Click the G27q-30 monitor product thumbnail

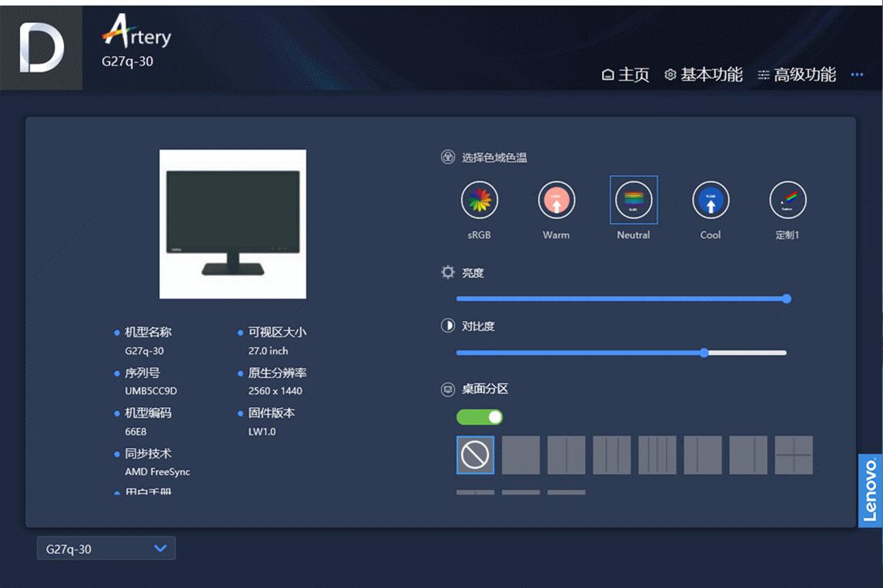tap(233, 224)
